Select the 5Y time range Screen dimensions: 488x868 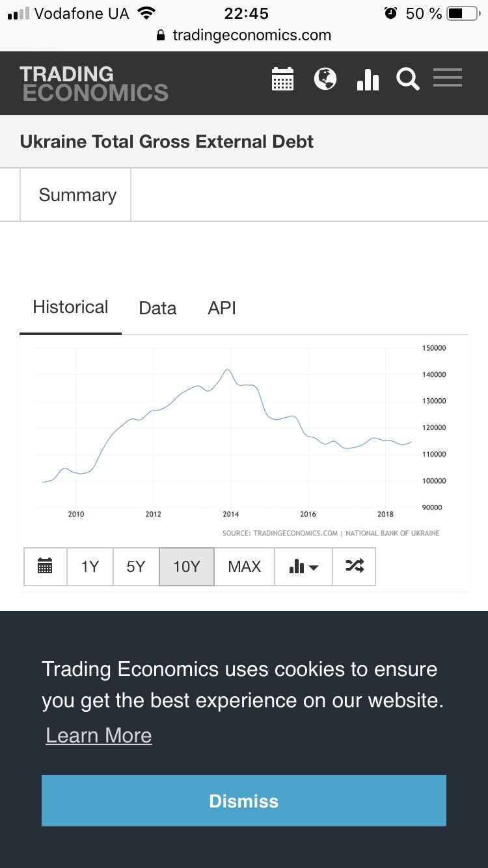coord(136,567)
